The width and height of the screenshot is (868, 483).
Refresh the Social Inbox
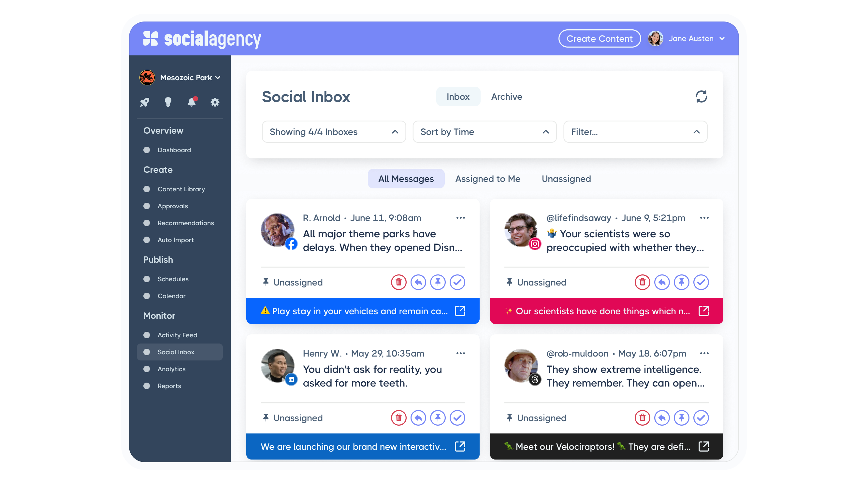point(701,97)
